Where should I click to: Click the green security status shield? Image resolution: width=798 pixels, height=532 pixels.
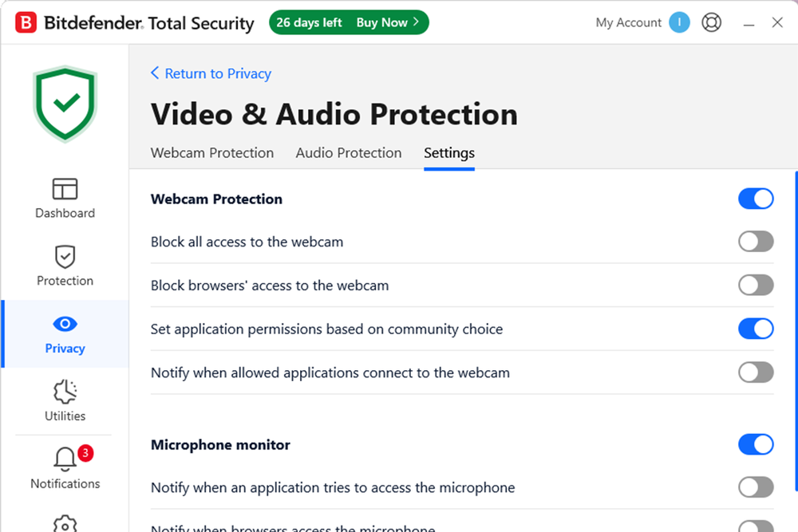tap(65, 104)
